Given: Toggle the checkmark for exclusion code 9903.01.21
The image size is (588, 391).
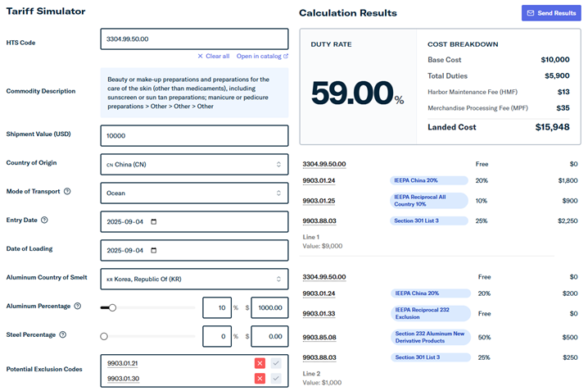Looking at the screenshot, I should pos(276,363).
